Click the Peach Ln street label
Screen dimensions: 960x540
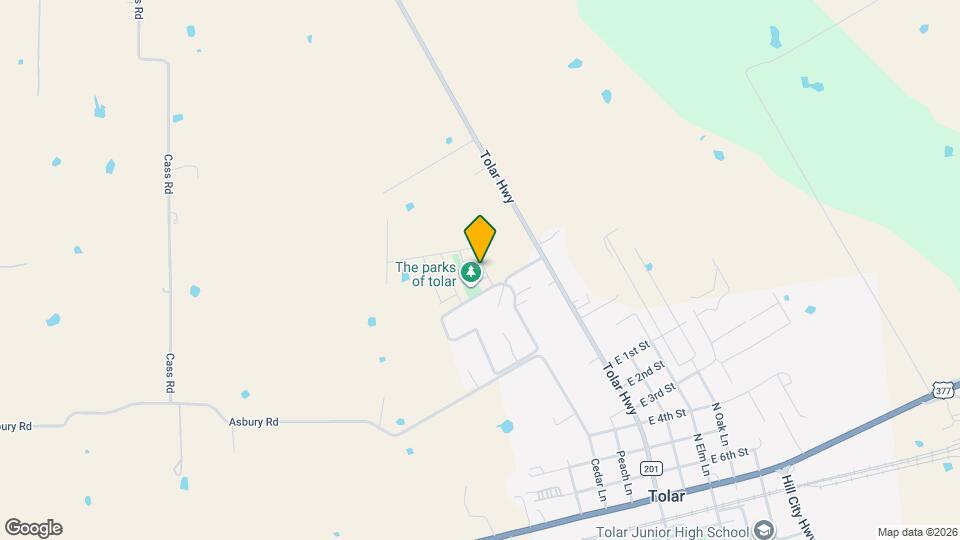[x=624, y=473]
